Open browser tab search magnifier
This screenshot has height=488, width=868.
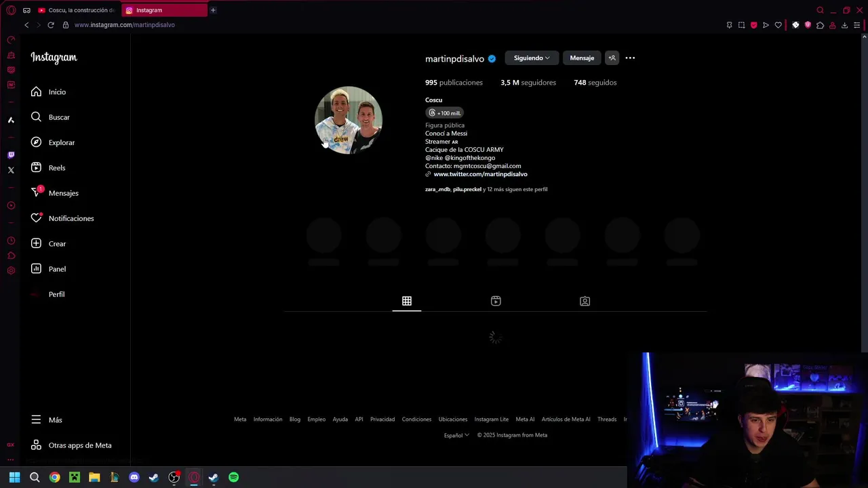820,10
